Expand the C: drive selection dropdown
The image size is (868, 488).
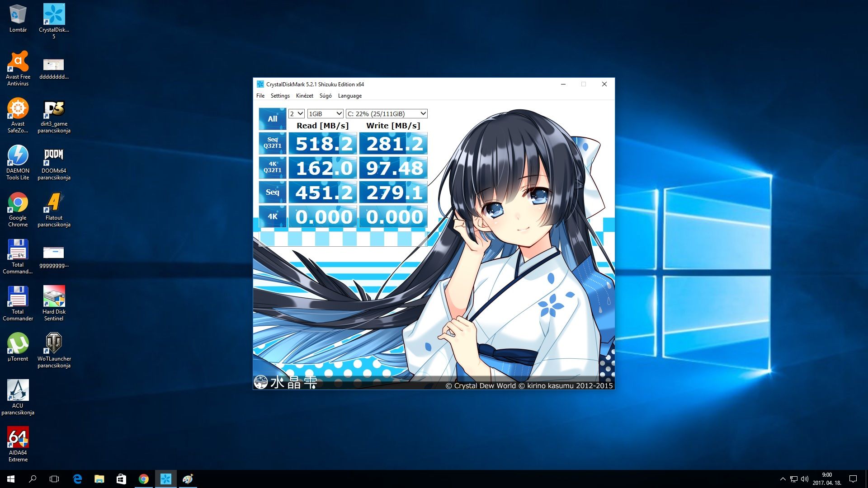(387, 114)
